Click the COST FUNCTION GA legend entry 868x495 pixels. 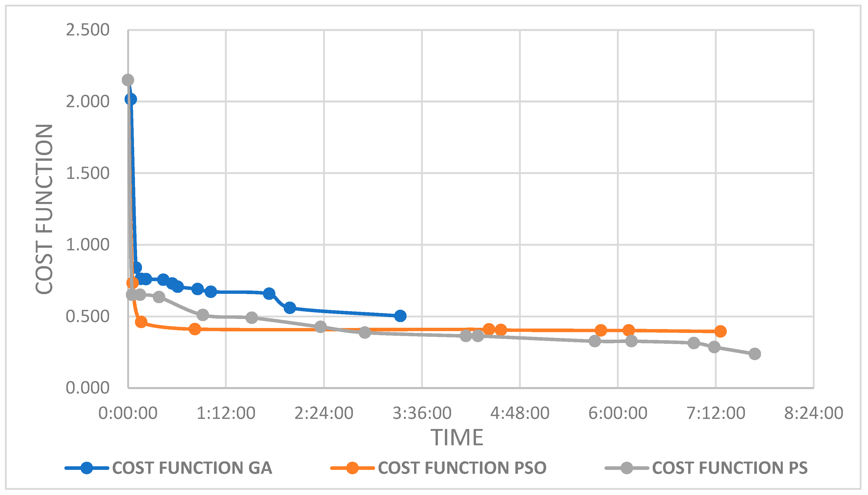168,468
